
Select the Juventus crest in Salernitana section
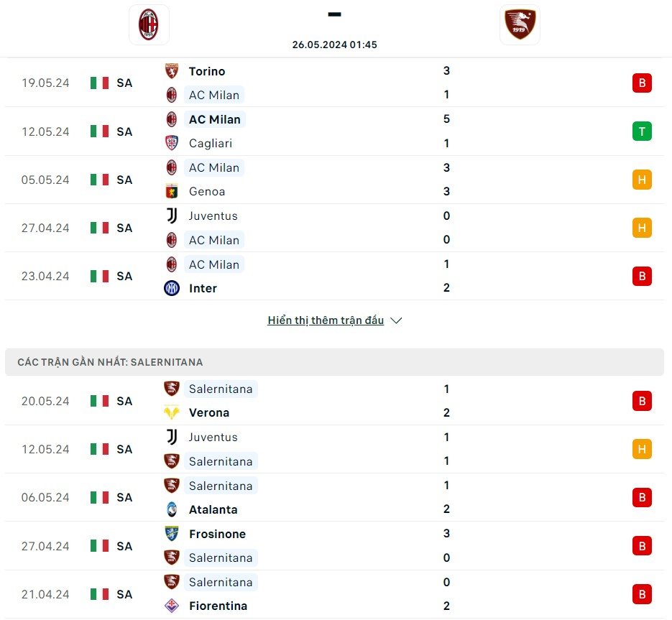pos(171,437)
